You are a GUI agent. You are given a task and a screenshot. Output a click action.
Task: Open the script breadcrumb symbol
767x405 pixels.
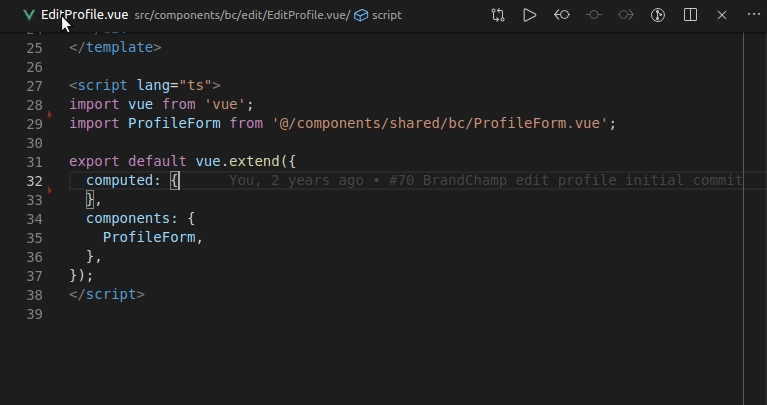(386, 15)
